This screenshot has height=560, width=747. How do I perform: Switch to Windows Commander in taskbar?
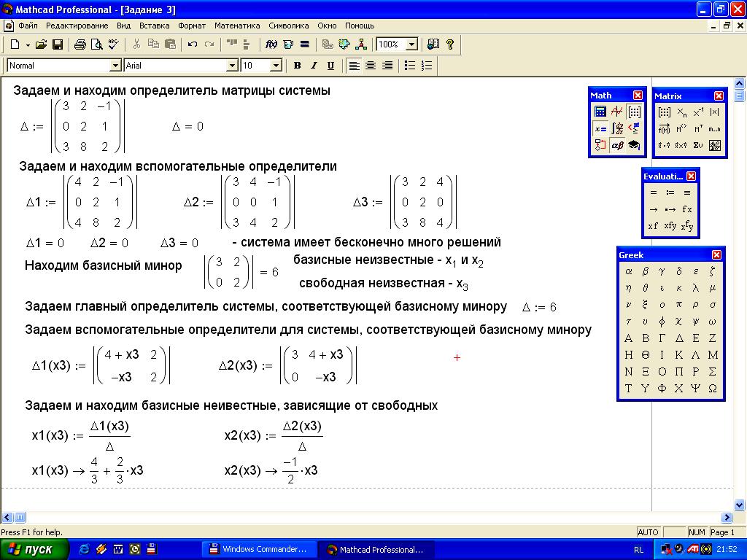259,550
